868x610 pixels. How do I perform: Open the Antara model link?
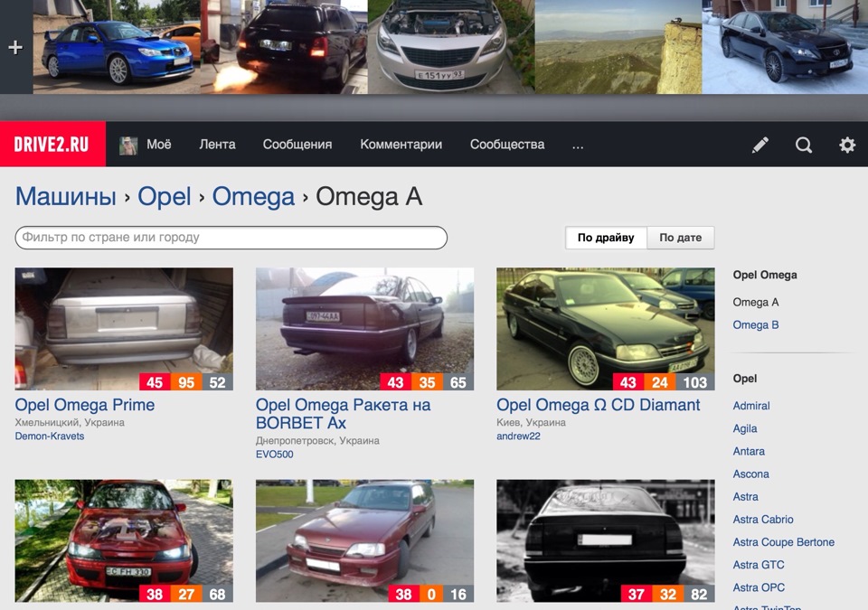pyautogui.click(x=749, y=451)
